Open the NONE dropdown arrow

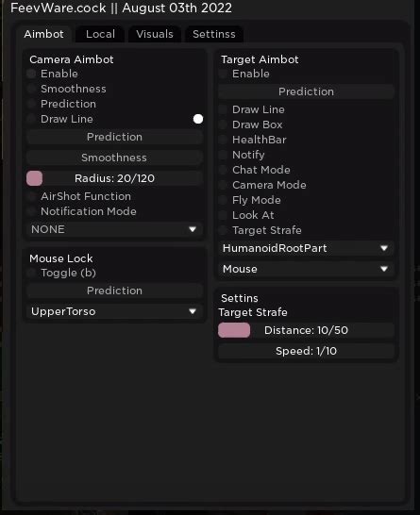(x=193, y=229)
